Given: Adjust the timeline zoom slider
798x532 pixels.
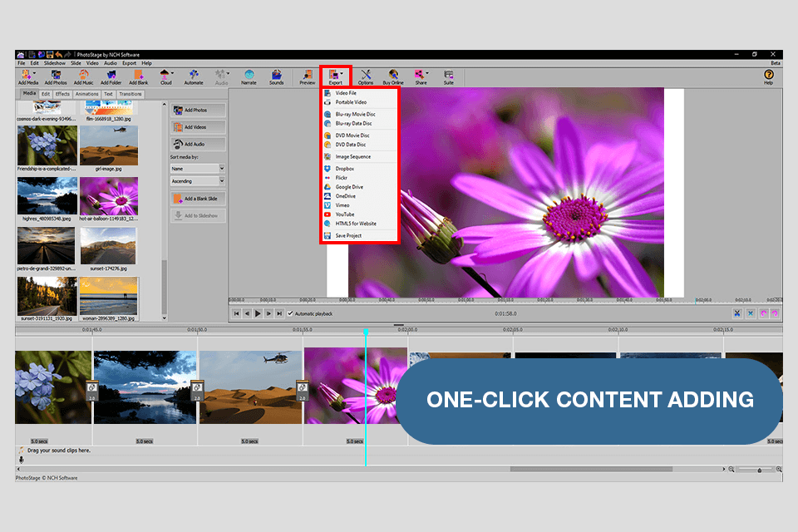Looking at the screenshot, I should click(x=757, y=470).
